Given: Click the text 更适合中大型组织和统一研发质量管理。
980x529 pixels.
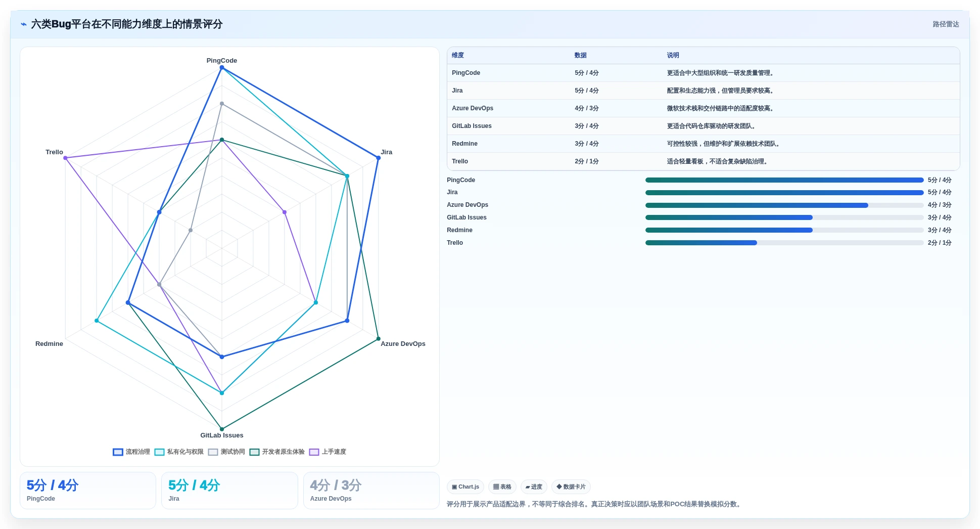Looking at the screenshot, I should pyautogui.click(x=721, y=73).
